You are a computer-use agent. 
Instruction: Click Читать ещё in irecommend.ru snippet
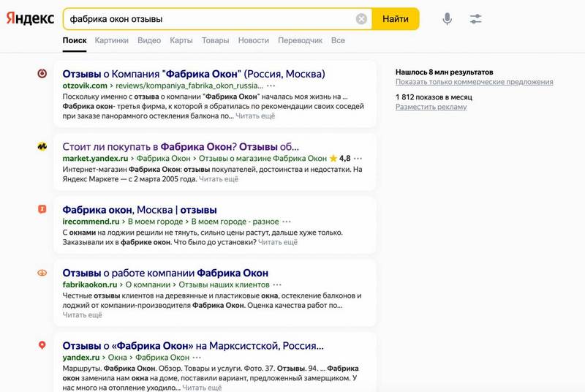click(278, 242)
